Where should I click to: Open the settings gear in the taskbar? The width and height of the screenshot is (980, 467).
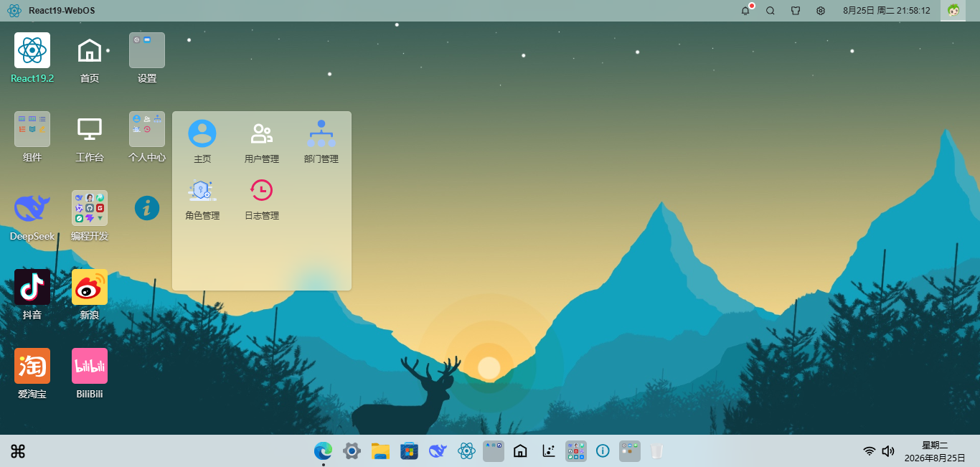[352, 451]
